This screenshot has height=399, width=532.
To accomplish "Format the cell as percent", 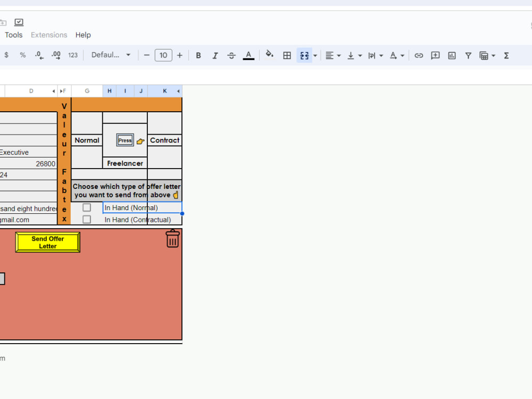I will click(x=23, y=55).
